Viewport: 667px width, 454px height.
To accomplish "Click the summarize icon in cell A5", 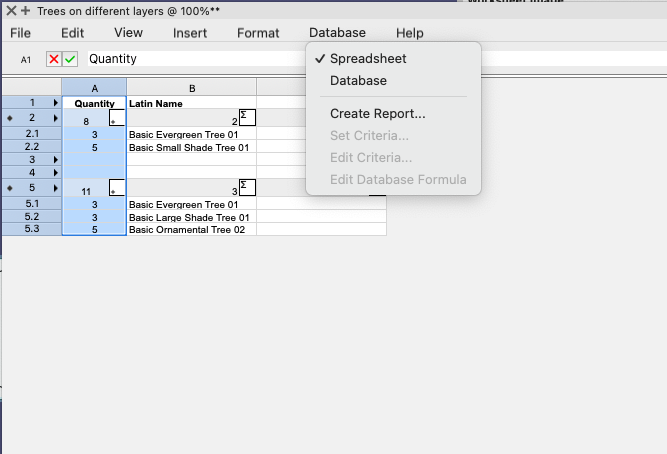I will click(116, 189).
